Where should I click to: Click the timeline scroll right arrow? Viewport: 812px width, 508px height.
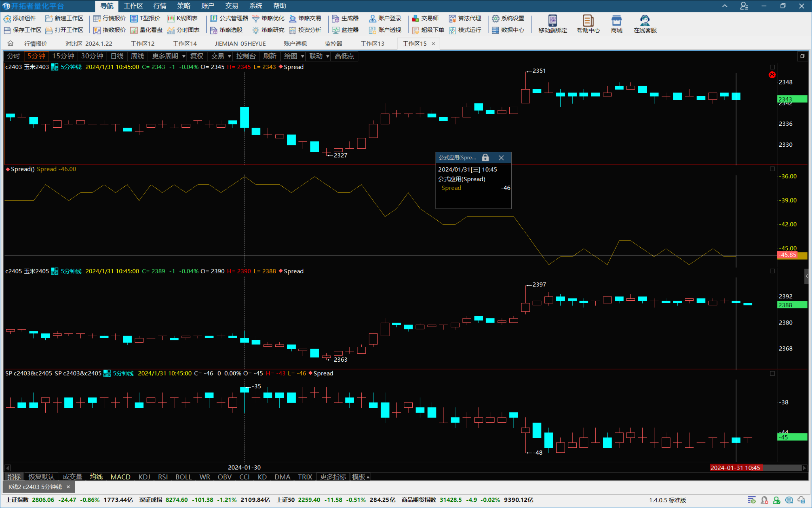[804, 467]
